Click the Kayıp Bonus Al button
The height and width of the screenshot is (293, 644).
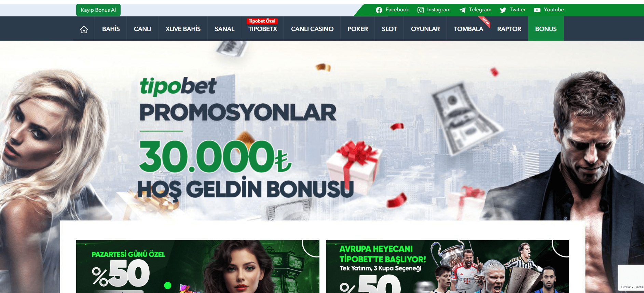tap(98, 10)
